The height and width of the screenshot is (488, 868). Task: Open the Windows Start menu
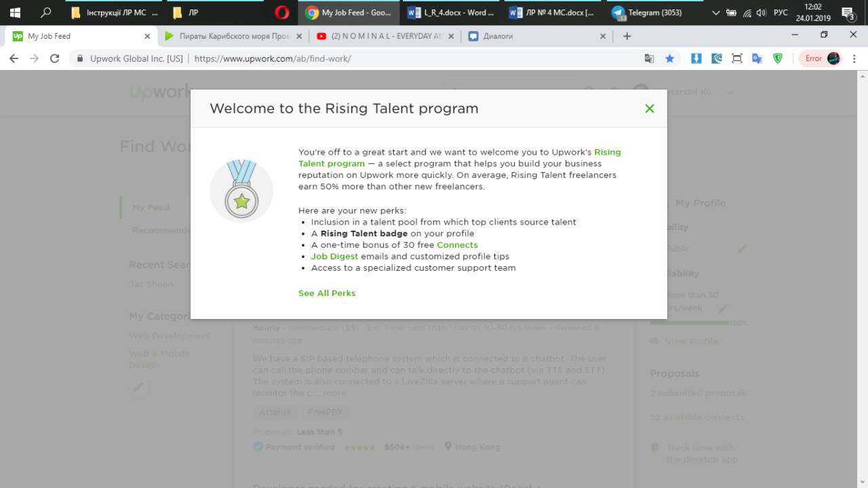point(15,12)
